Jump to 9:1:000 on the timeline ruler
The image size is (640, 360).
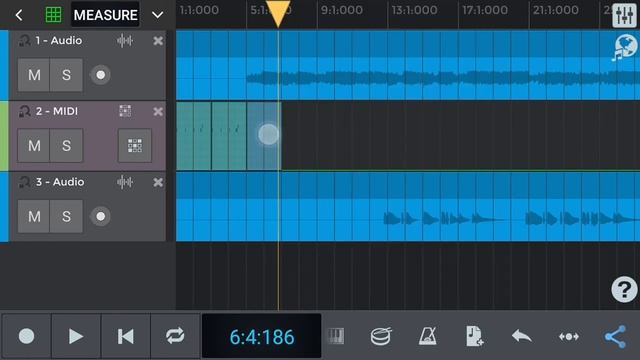pyautogui.click(x=341, y=10)
